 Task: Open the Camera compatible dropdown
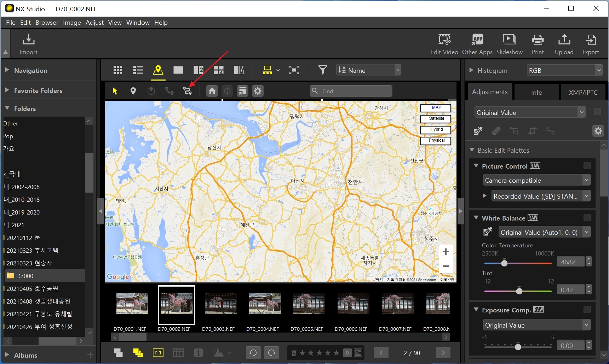[x=537, y=180]
